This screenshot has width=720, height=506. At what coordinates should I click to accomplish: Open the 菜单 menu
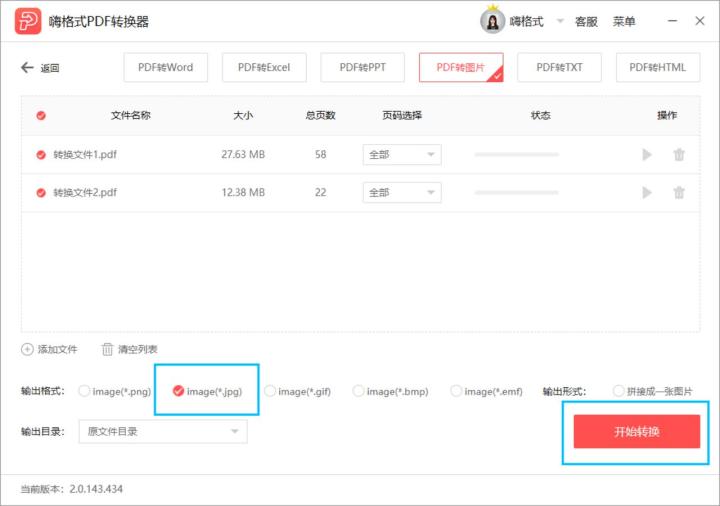click(x=624, y=22)
